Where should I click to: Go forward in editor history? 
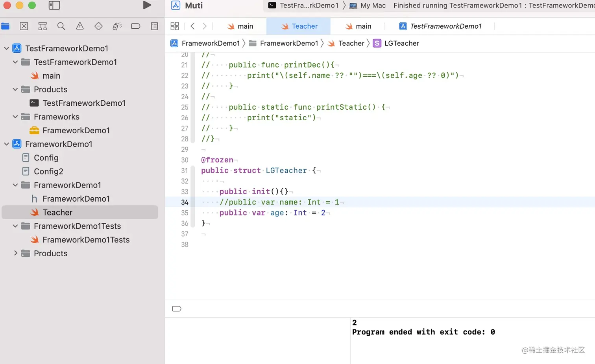[x=204, y=26]
